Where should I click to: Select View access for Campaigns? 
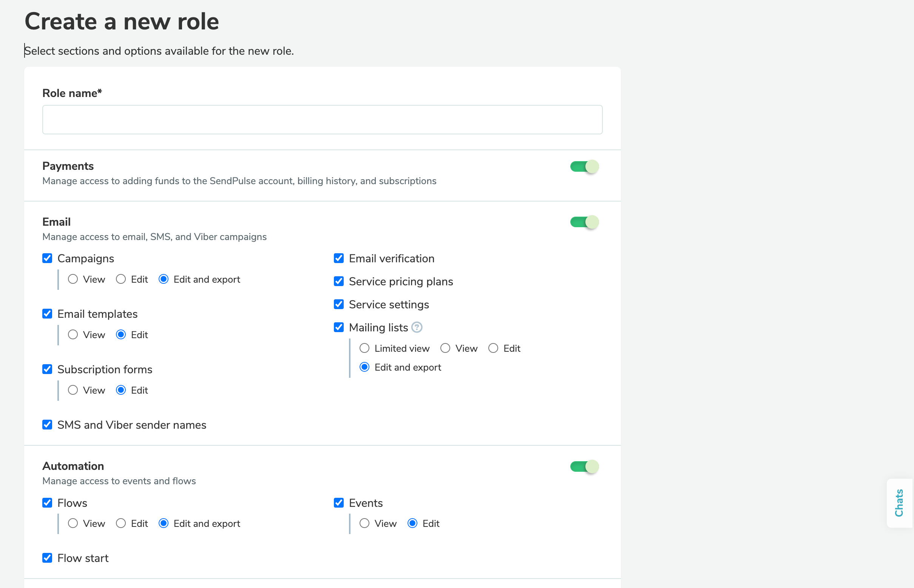(x=73, y=279)
